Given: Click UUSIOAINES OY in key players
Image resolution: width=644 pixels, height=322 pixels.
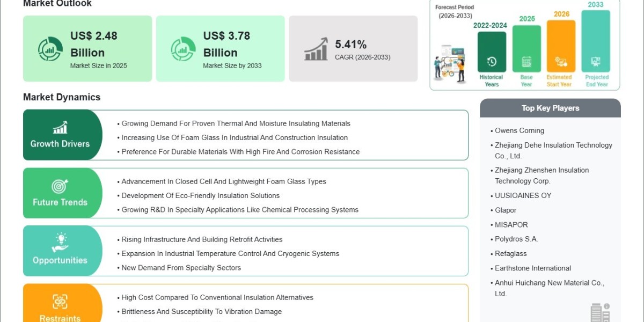Looking at the screenshot, I should coord(523,195).
